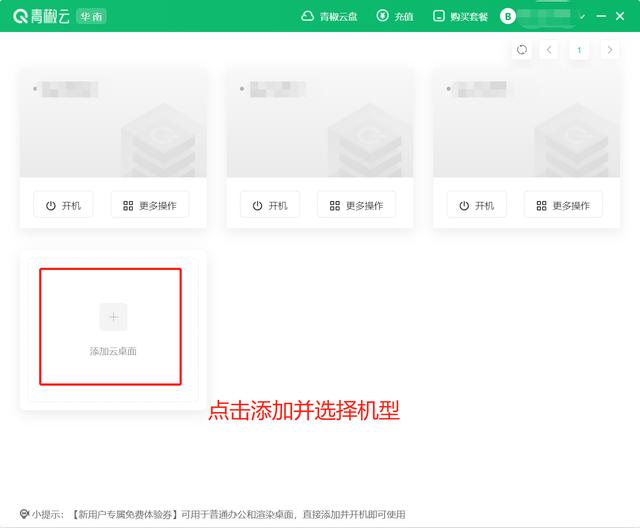This screenshot has height=528, width=640.
Task: Open 更多操作 on second desktop card
Action: (x=356, y=205)
